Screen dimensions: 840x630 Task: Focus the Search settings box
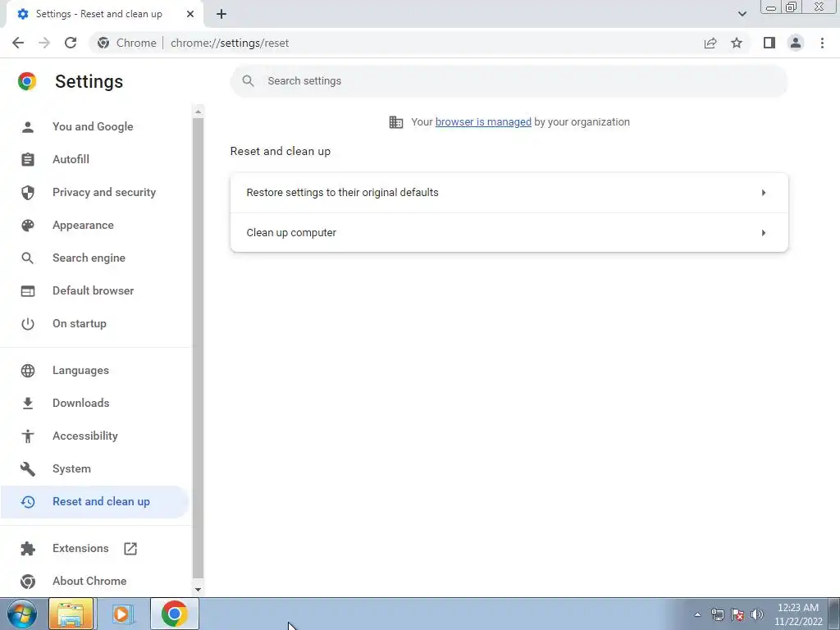click(509, 81)
